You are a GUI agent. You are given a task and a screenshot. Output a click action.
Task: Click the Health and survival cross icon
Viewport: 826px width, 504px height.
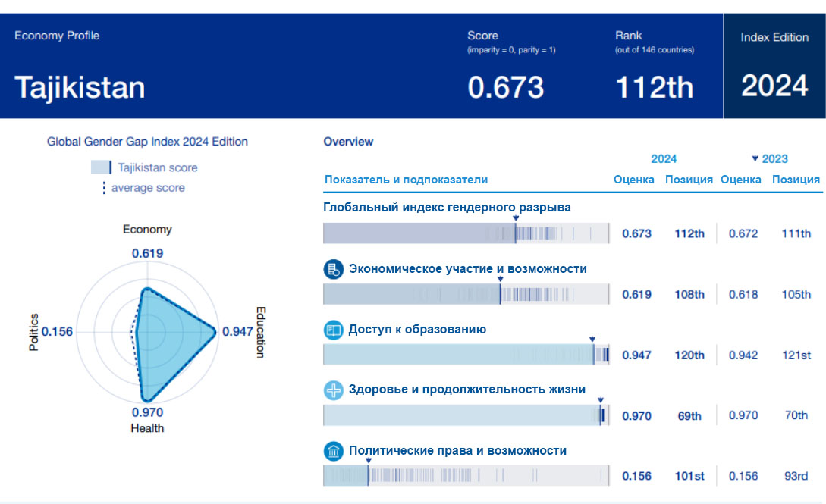click(x=334, y=390)
